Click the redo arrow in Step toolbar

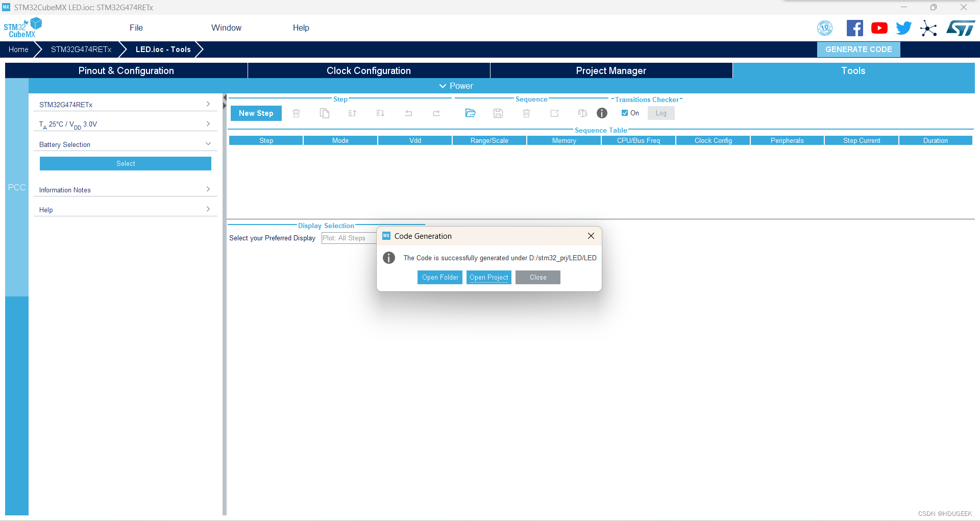coord(436,113)
